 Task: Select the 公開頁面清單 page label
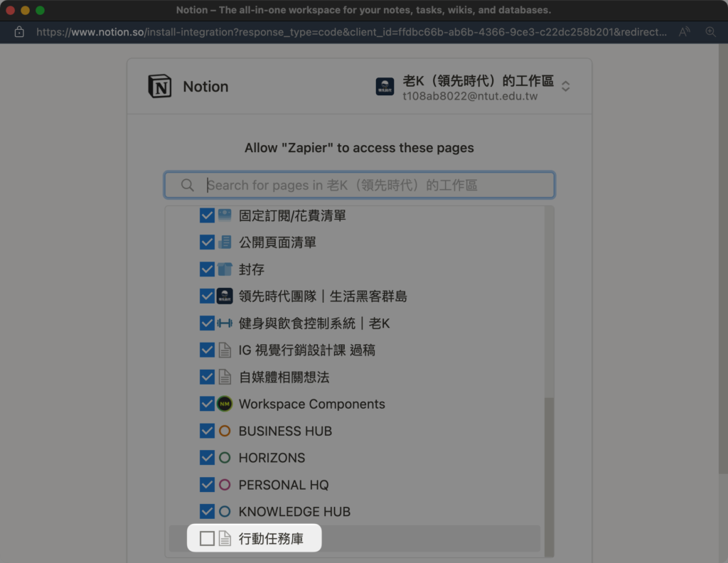coord(277,242)
